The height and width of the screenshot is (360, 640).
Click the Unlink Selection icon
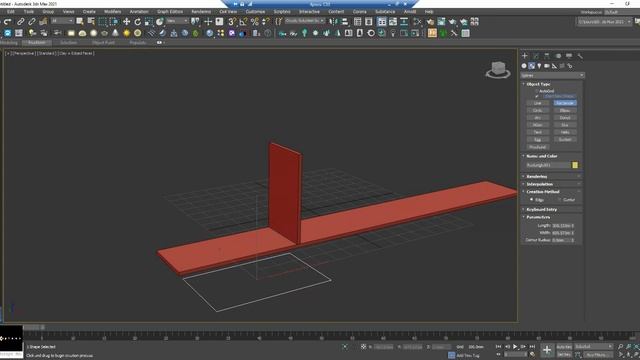tap(31, 22)
